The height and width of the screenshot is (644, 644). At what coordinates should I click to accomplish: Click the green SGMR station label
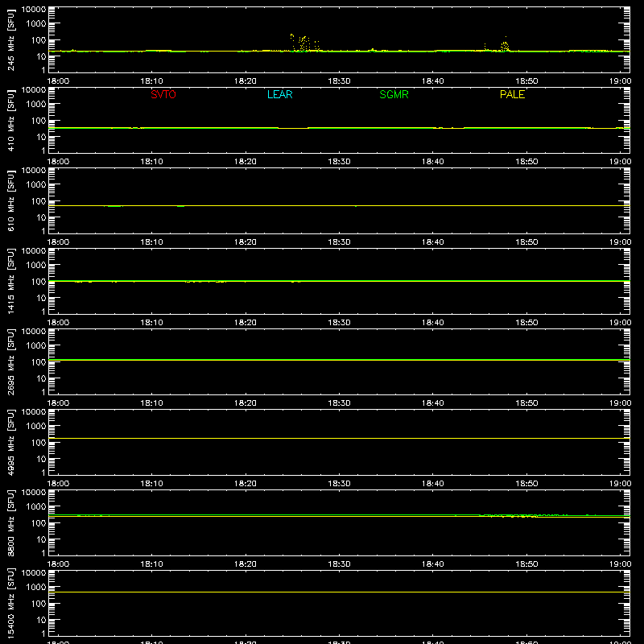pos(394,94)
